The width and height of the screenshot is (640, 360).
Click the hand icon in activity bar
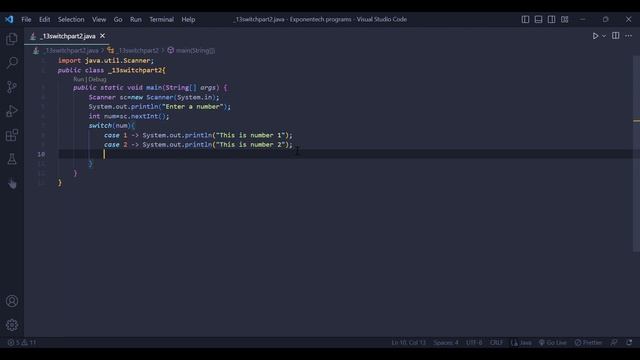tap(12, 183)
